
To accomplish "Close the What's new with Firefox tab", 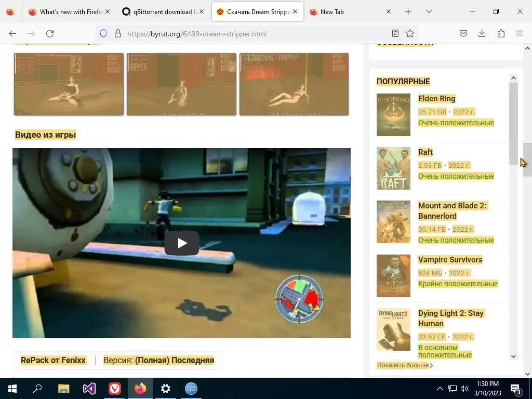I will point(108,11).
